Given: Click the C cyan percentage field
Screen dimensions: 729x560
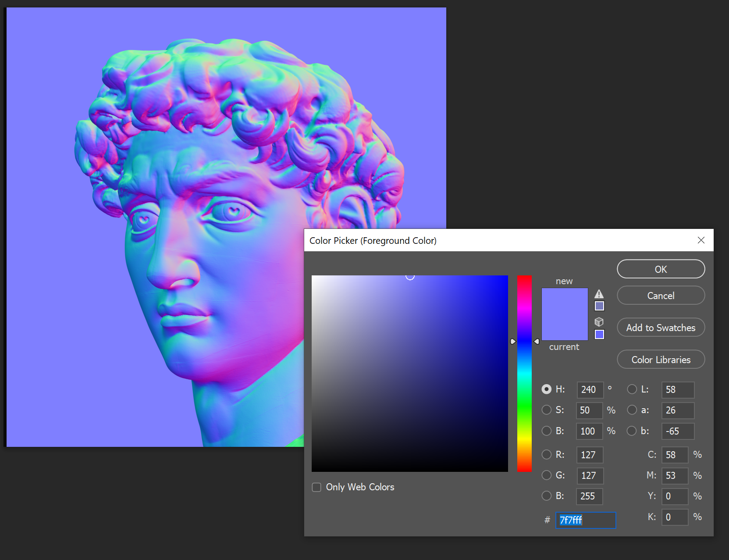Looking at the screenshot, I should tap(675, 455).
